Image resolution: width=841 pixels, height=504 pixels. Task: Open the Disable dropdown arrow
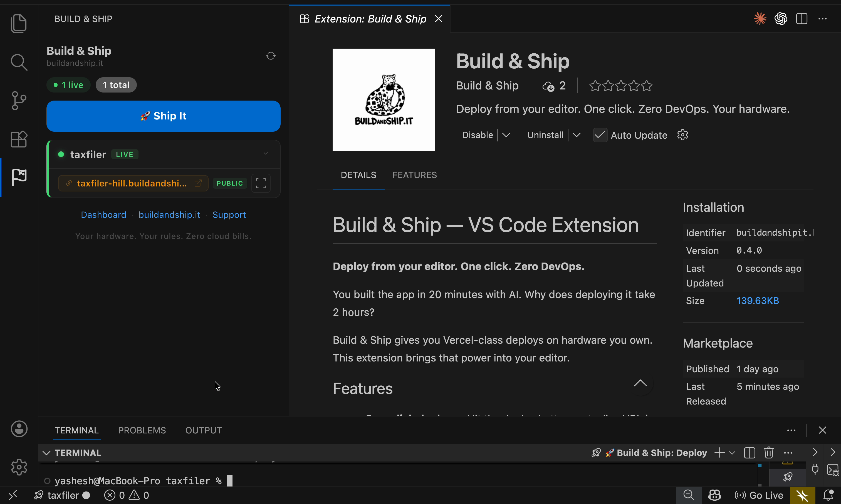click(506, 135)
